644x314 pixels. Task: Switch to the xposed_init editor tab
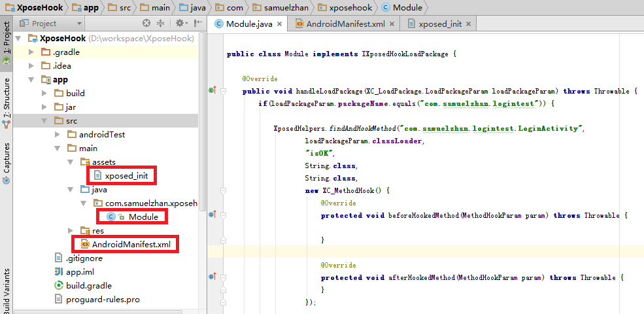pyautogui.click(x=439, y=24)
